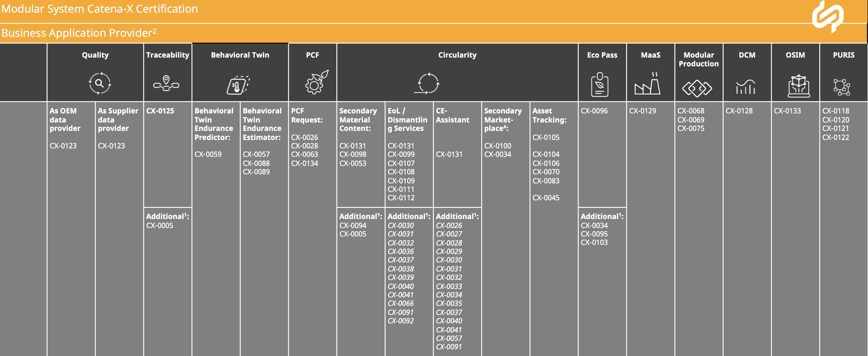
Task: Click the Business Application Provider subtitle
Action: pyautogui.click(x=79, y=33)
